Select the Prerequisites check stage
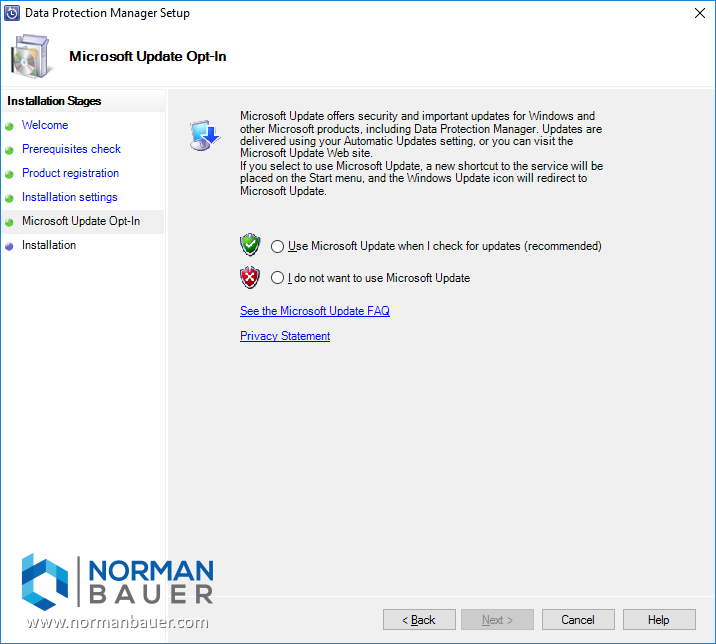Screen dimensions: 716x644 point(71,149)
